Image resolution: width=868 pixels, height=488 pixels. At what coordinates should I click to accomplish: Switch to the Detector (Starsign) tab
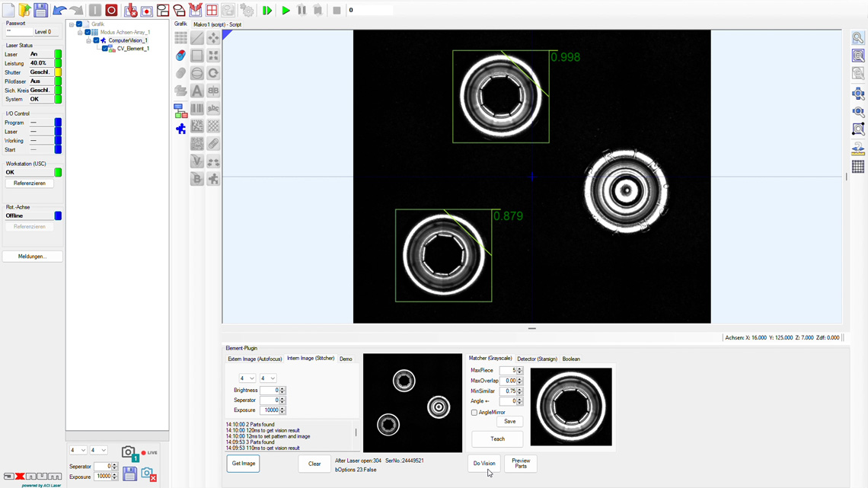point(537,359)
